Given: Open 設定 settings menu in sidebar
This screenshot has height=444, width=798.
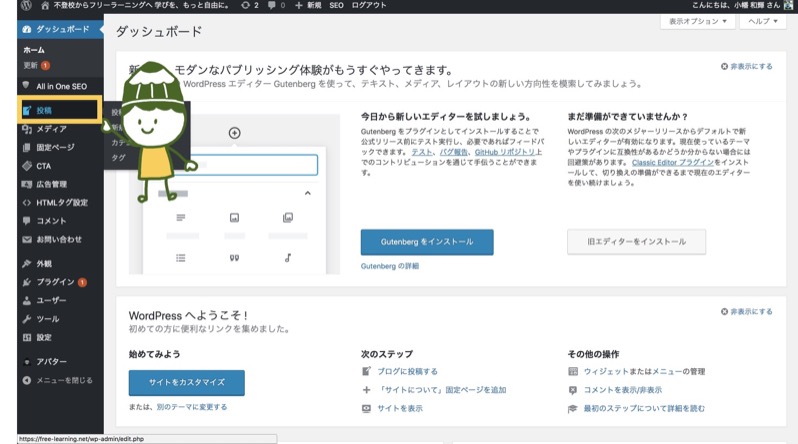Looking at the screenshot, I should click(60, 337).
